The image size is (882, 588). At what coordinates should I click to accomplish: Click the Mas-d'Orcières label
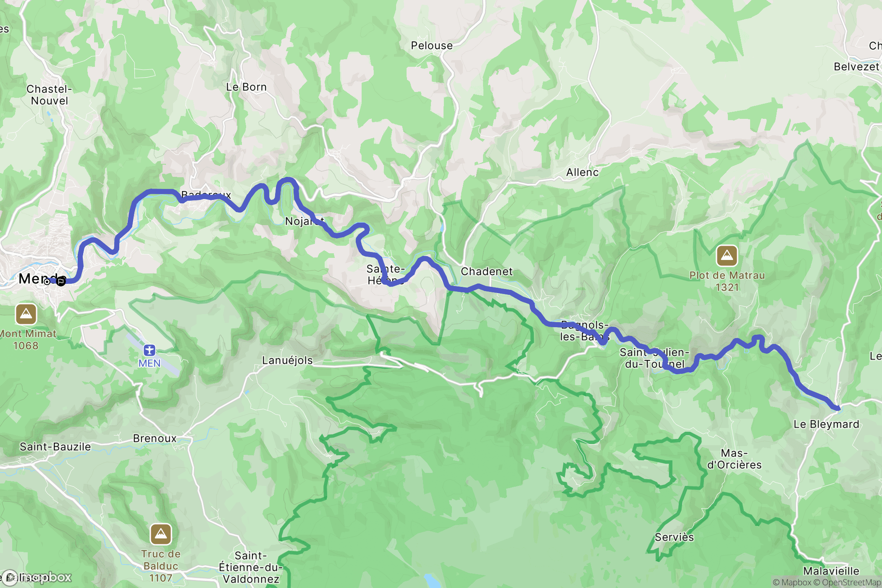(x=734, y=459)
